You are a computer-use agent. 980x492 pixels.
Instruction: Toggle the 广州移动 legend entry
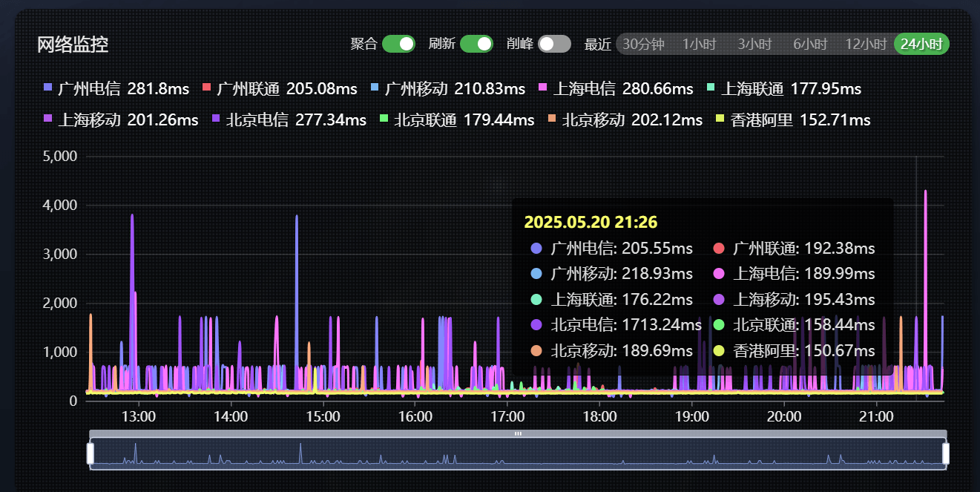point(375,88)
